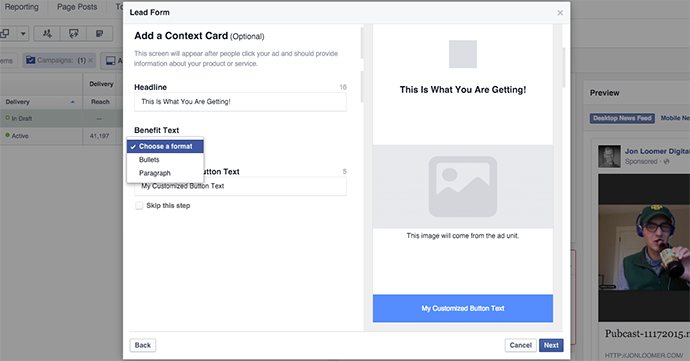Close the Lead Form dialog
Image resolution: width=690 pixels, height=361 pixels.
coord(560,13)
